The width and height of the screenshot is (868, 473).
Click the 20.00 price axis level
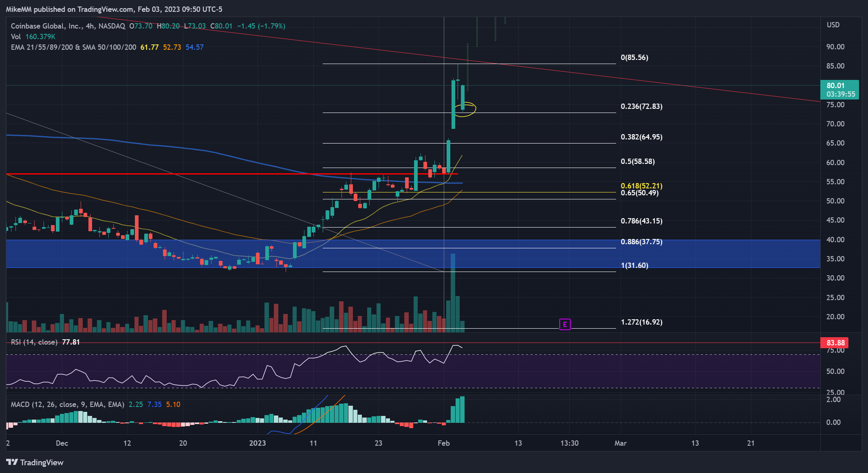click(835, 317)
